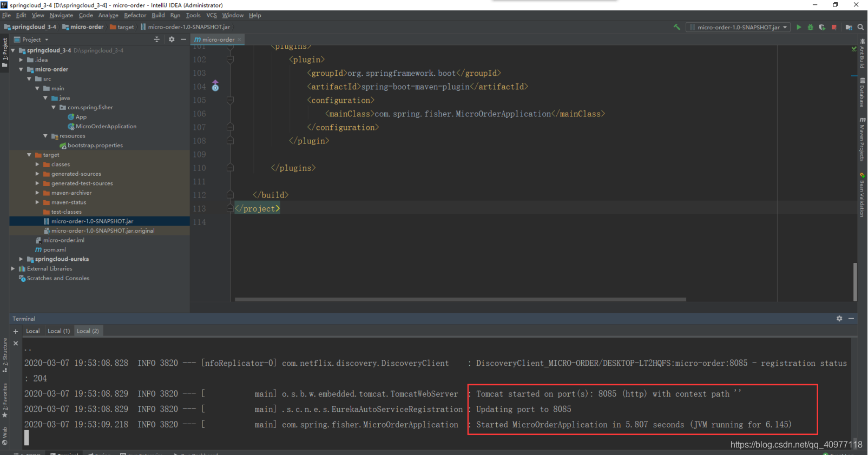The width and height of the screenshot is (868, 455).
Task: Click the closing project tag on line 113
Action: click(x=258, y=209)
